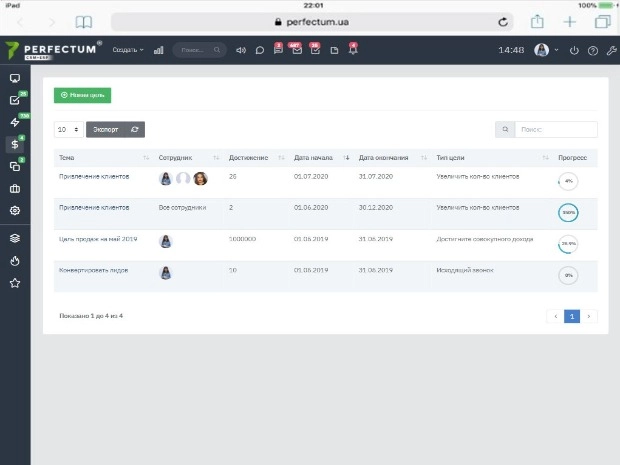Open Safari bookmarks book icon
This screenshot has width=620, height=465.
84,22
